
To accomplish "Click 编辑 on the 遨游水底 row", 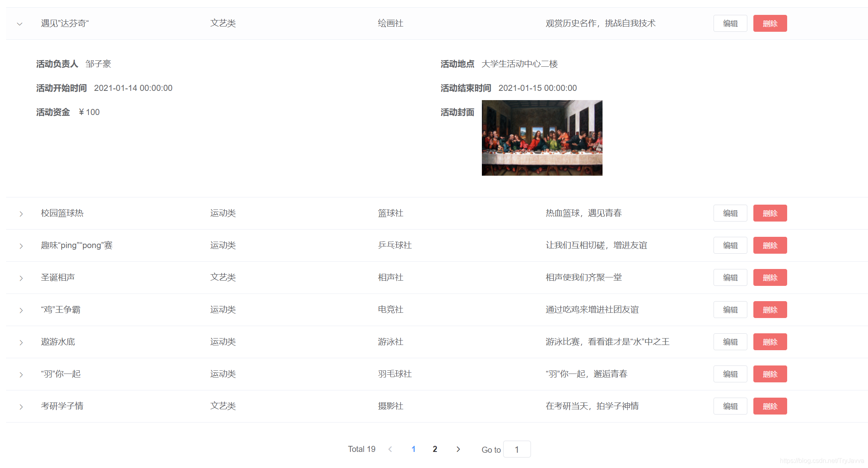I will click(x=730, y=341).
